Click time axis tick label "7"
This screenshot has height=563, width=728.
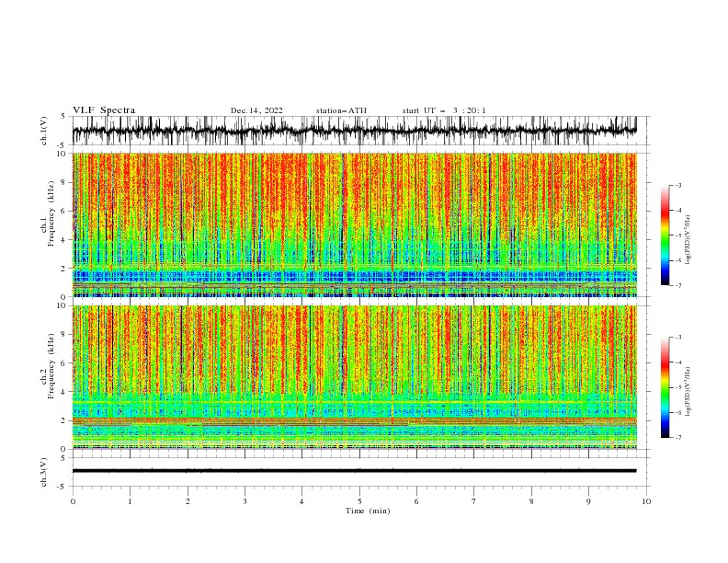pyautogui.click(x=474, y=501)
